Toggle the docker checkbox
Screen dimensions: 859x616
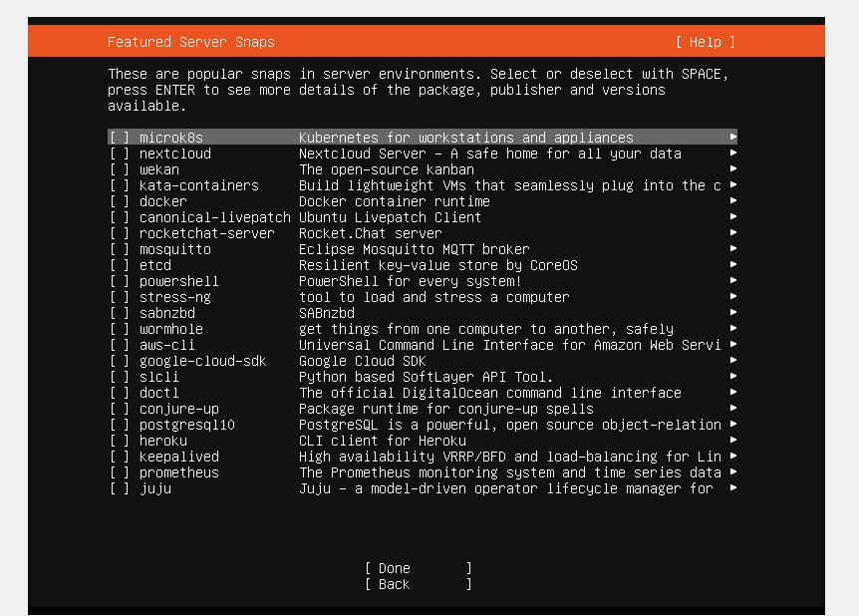[120, 201]
